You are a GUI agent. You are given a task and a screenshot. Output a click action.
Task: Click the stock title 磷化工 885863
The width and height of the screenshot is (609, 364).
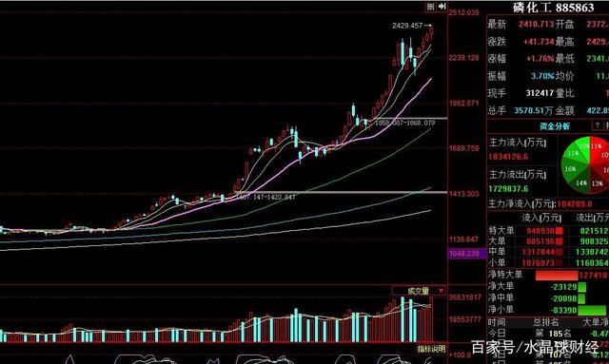point(554,8)
